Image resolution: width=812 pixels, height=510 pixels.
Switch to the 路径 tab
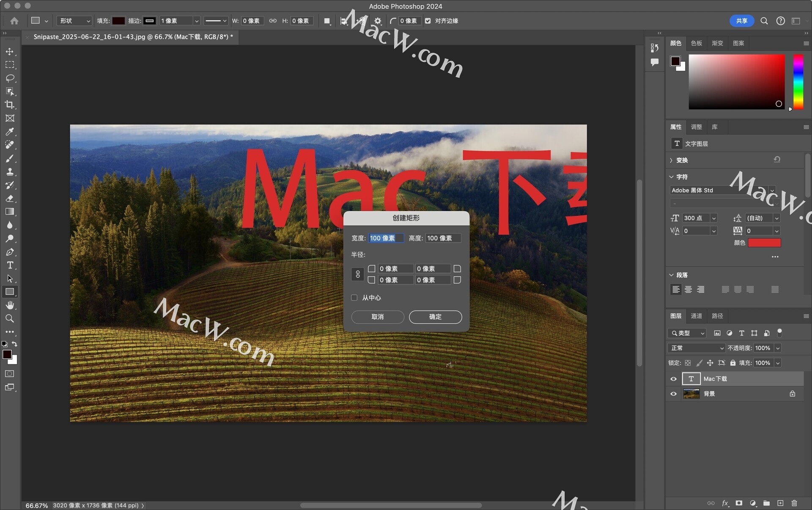pyautogui.click(x=717, y=316)
